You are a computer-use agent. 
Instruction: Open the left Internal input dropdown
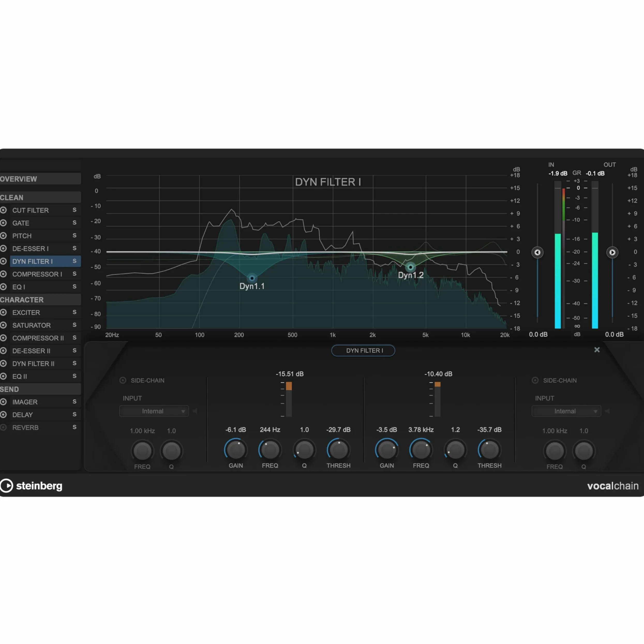pyautogui.click(x=154, y=411)
